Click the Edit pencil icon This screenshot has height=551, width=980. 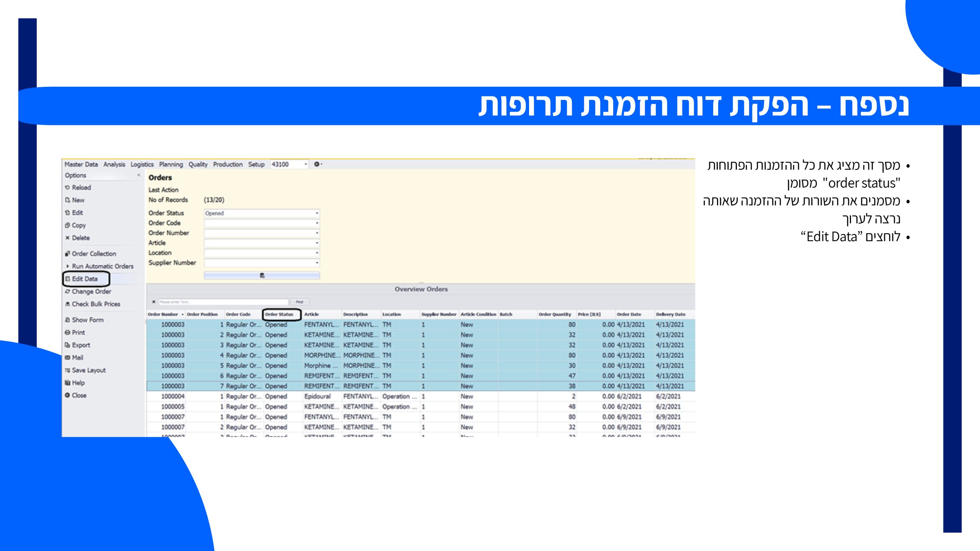[67, 213]
